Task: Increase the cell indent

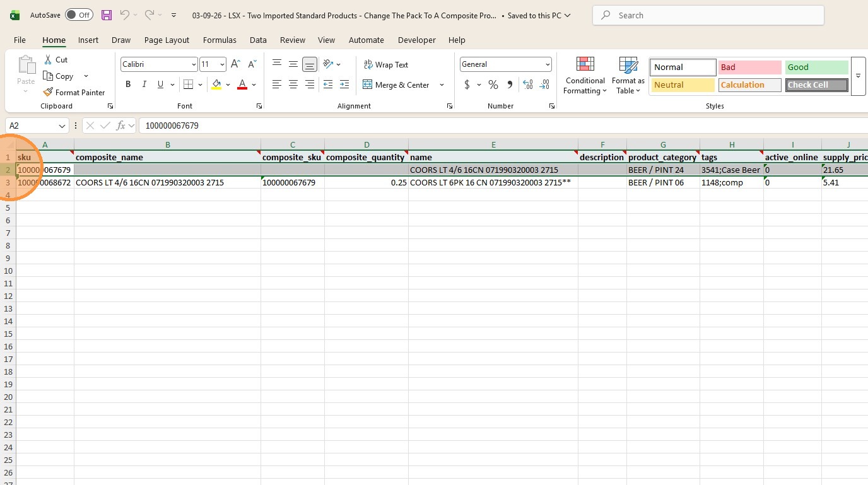Action: 344,85
